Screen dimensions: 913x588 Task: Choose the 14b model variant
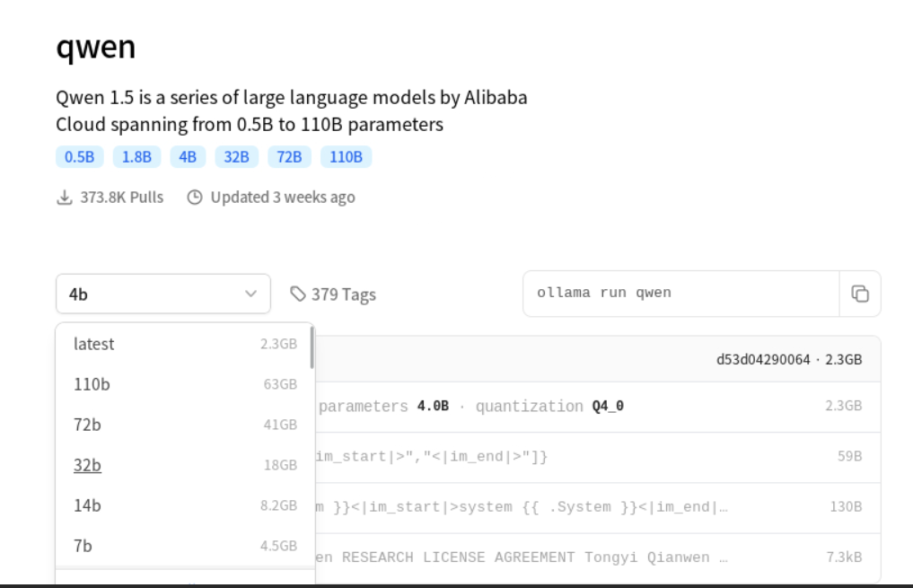pos(87,505)
